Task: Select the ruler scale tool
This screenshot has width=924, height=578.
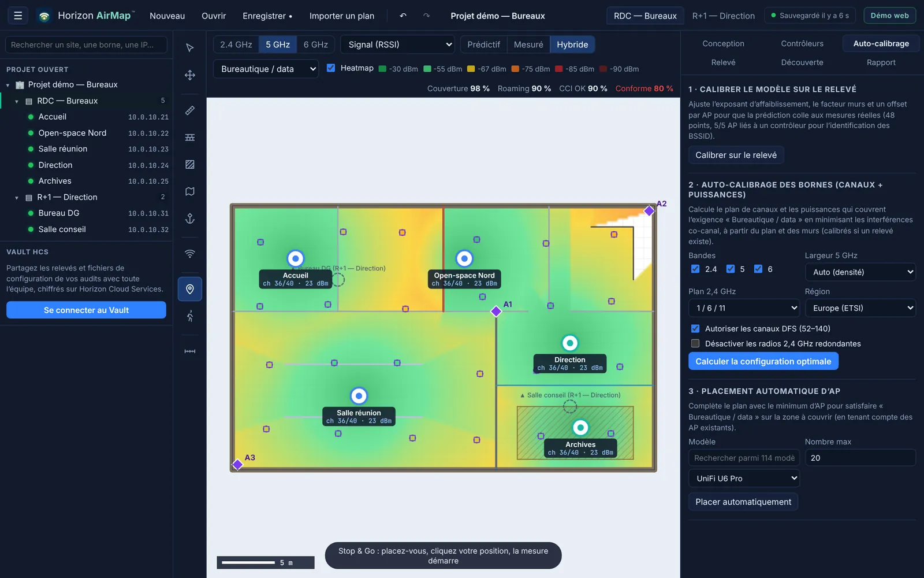Action: pyautogui.click(x=190, y=110)
